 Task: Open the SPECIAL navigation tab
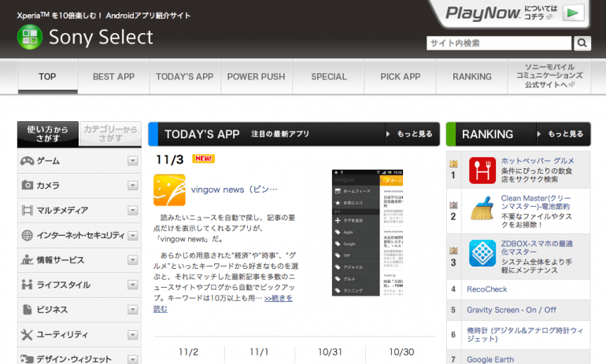329,76
